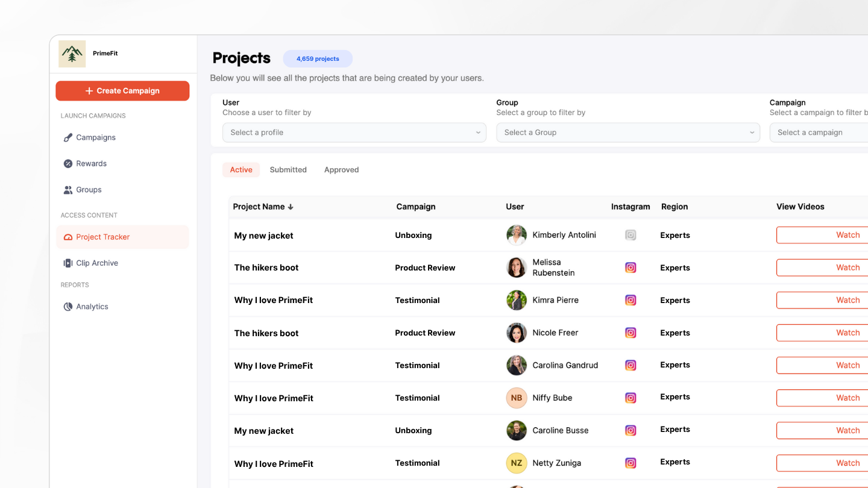Watch Nicole Freer's video
The image size is (868, 488).
point(822,333)
